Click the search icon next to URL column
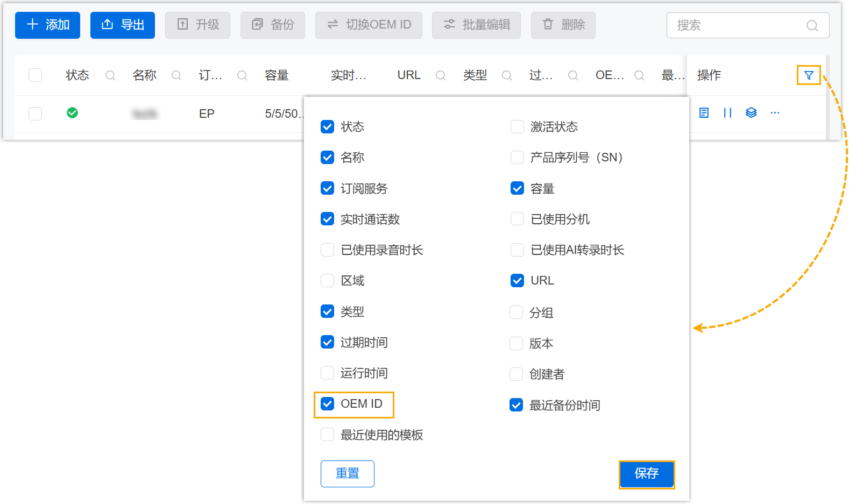Image resolution: width=849 pixels, height=504 pixels. click(x=441, y=76)
